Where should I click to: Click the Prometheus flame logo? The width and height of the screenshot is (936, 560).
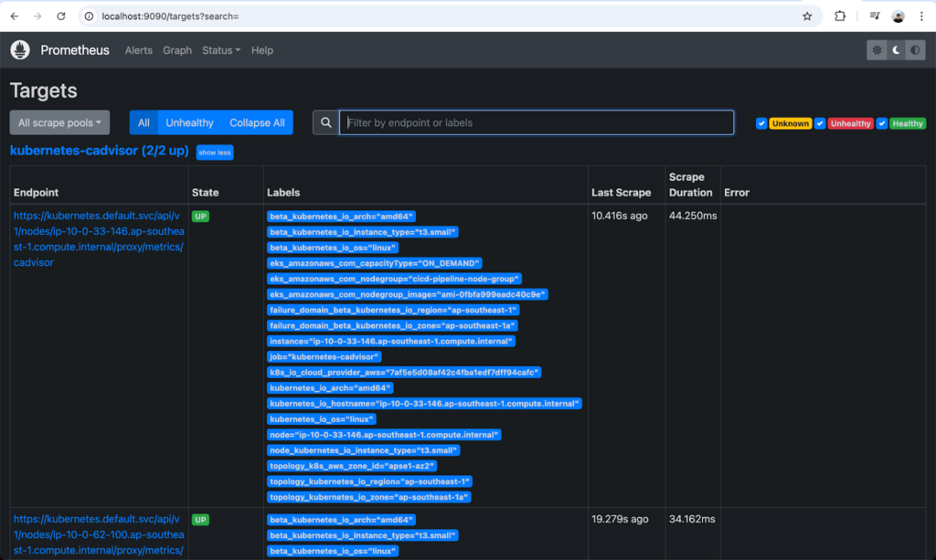20,50
